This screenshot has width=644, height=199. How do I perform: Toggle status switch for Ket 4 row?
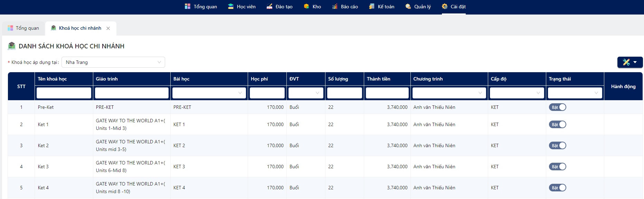557,188
